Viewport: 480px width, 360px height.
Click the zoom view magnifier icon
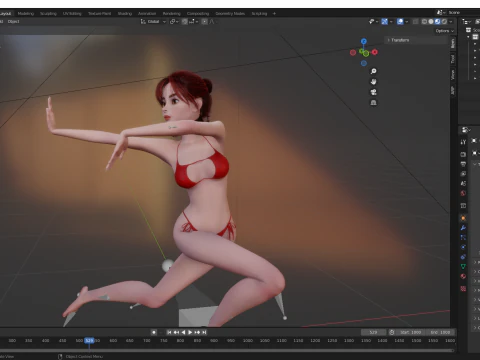click(x=373, y=71)
